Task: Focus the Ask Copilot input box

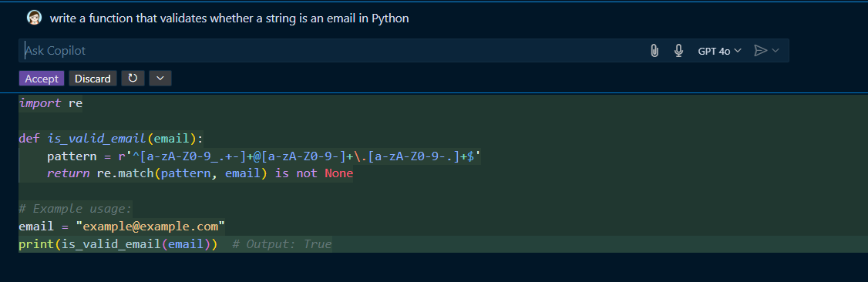Action: 332,51
